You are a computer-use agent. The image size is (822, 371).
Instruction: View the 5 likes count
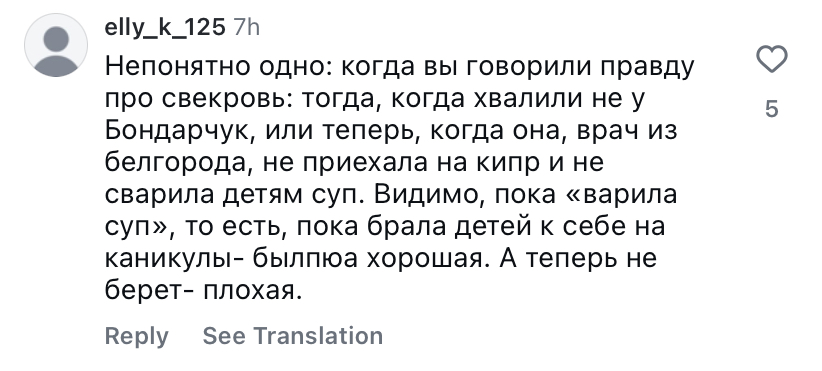[772, 109]
